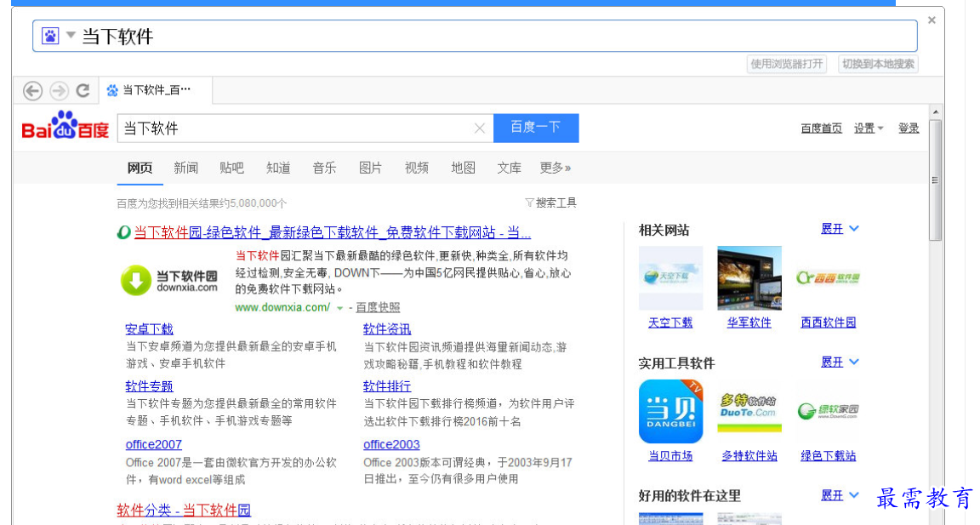Open the 搜索工具 filter icon
Screen dimensions: 980x525
550,203
